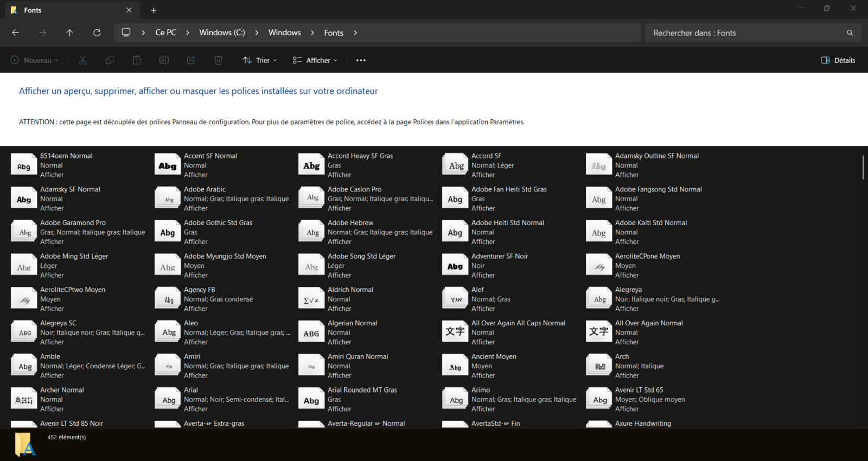This screenshot has height=461, width=868.
Task: Select the Arch font icon
Action: (x=599, y=366)
